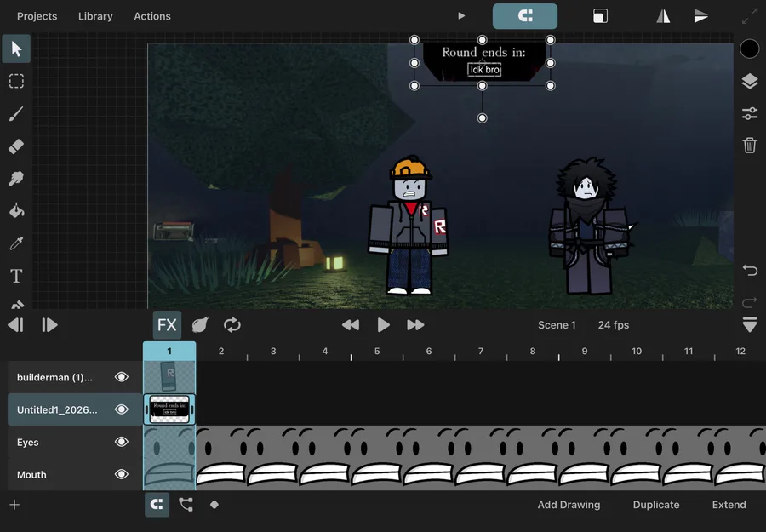Screen dimensions: 766x532
Task: Select frame 1 in the timeline ruler
Action: (169, 351)
